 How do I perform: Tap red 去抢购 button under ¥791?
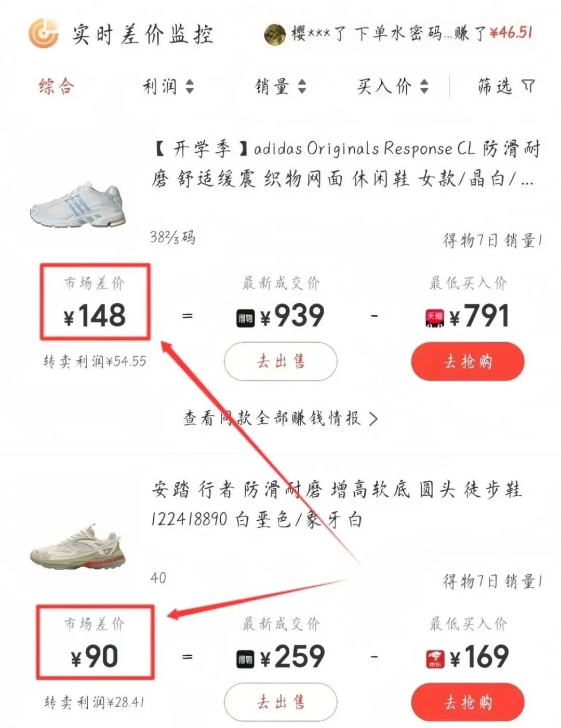pyautogui.click(x=468, y=361)
